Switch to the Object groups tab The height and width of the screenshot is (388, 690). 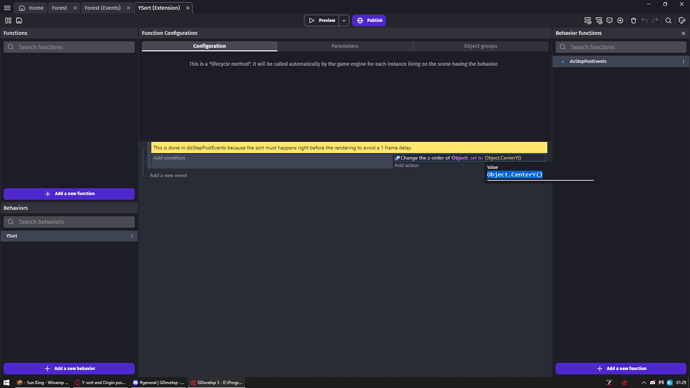coord(481,46)
